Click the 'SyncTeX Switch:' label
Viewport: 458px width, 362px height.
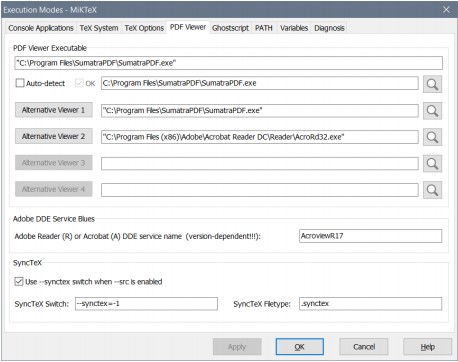pos(42,304)
